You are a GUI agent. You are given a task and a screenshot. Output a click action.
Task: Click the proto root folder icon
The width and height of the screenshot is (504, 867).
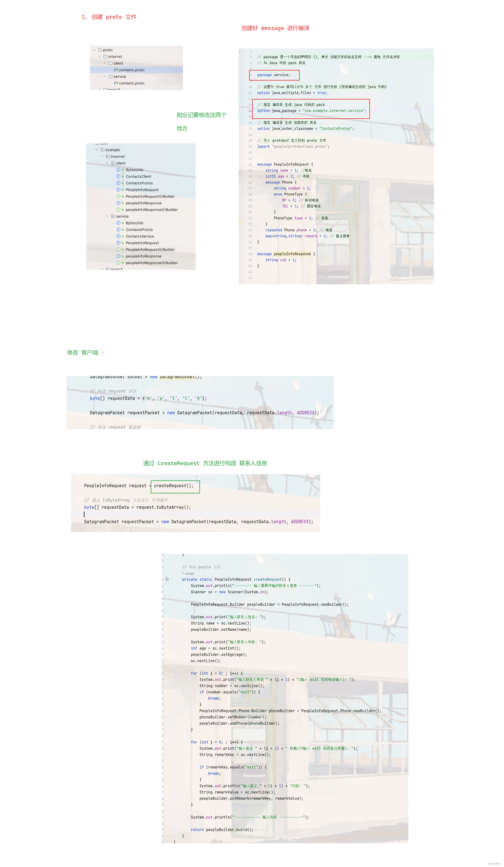click(100, 50)
